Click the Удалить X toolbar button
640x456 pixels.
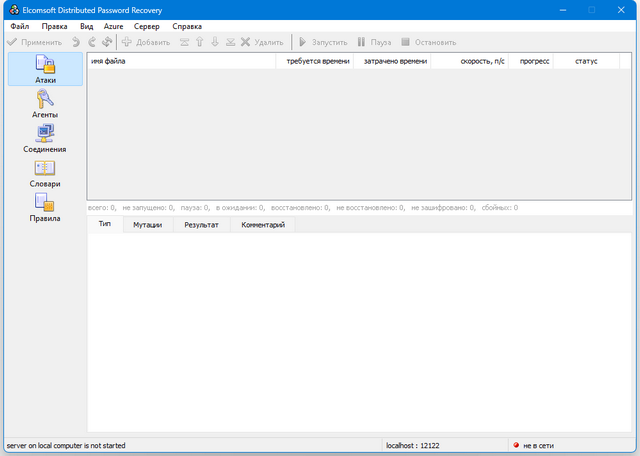point(262,42)
